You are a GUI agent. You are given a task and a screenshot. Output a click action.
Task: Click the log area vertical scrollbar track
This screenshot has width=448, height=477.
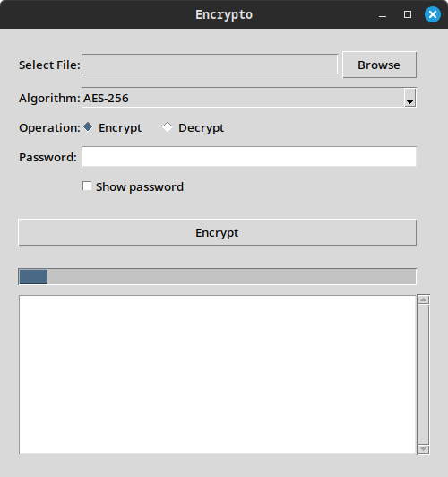coord(424,374)
